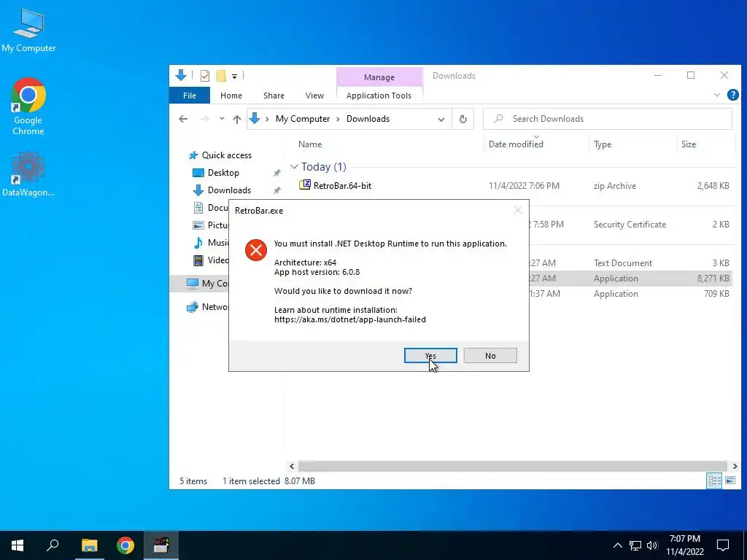
Task: Open the My Computer desktop icon
Action: (28, 30)
